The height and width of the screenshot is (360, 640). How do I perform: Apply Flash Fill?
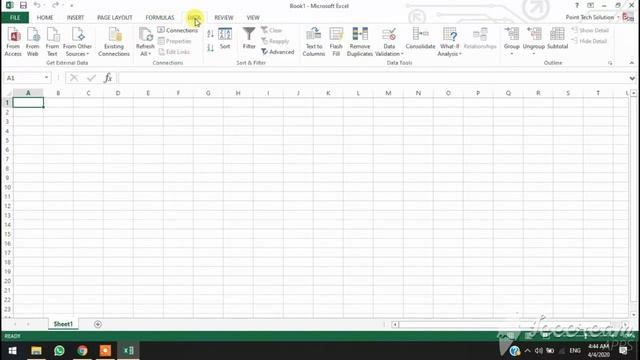tap(336, 41)
